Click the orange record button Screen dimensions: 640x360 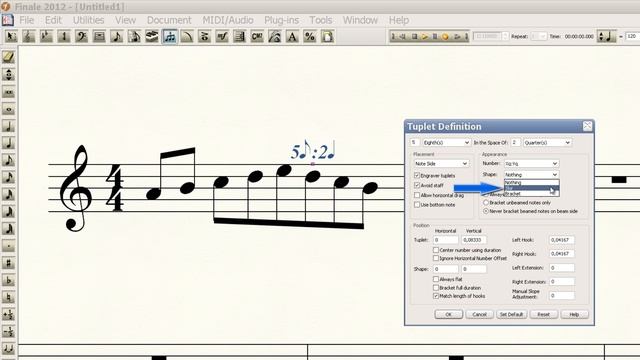point(445,37)
